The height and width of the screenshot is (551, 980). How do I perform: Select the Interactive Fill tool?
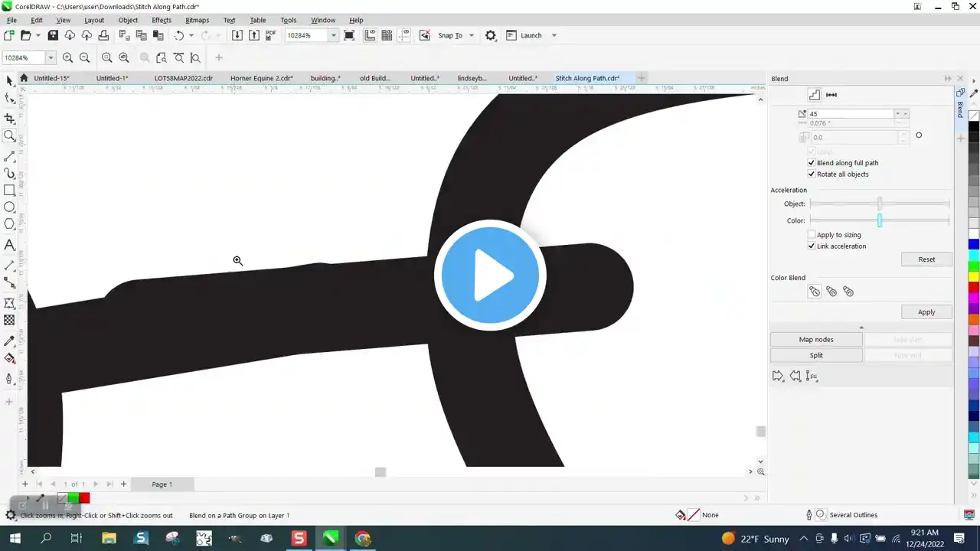click(9, 358)
